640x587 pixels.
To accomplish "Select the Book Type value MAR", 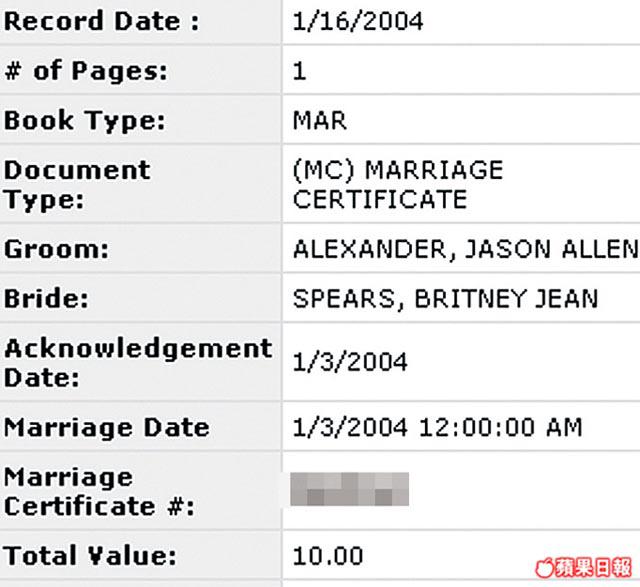I will click(x=320, y=121).
